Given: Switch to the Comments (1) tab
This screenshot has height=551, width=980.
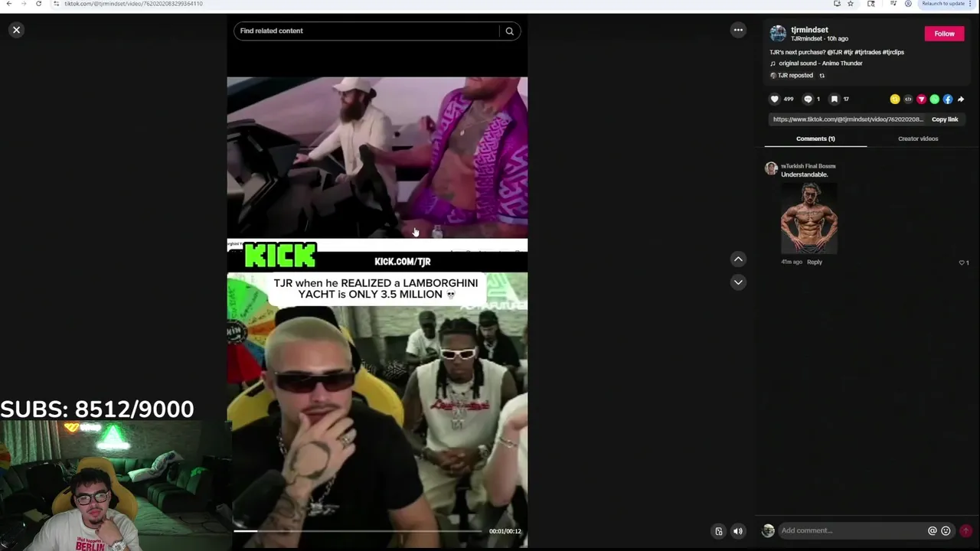Looking at the screenshot, I should click(x=815, y=139).
